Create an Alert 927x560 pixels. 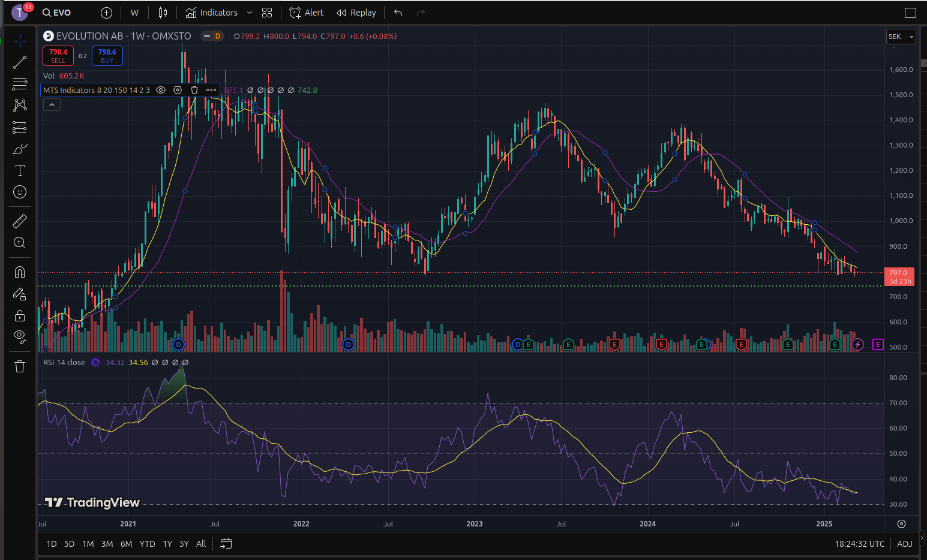306,13
